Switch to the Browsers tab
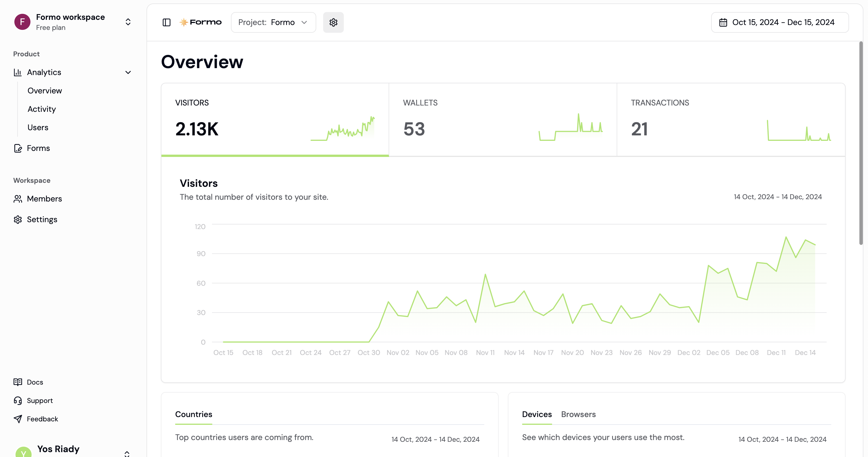Viewport: 868px width, 457px height. [x=578, y=414]
